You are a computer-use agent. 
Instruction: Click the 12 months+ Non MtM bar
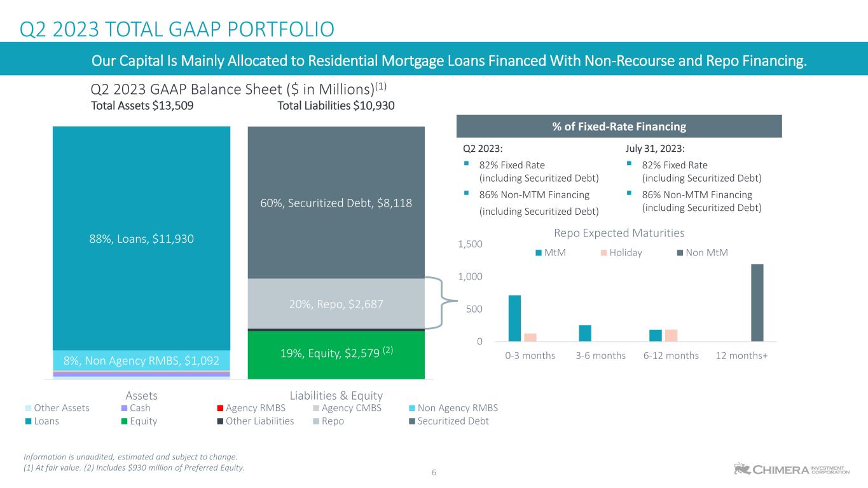pos(757,302)
